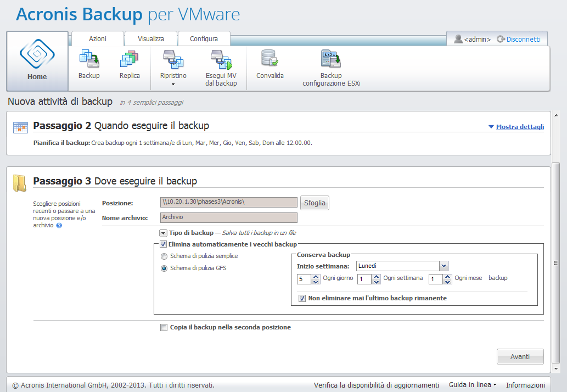Open the Informazioni link
This screenshot has width=567, height=392.
click(x=525, y=385)
